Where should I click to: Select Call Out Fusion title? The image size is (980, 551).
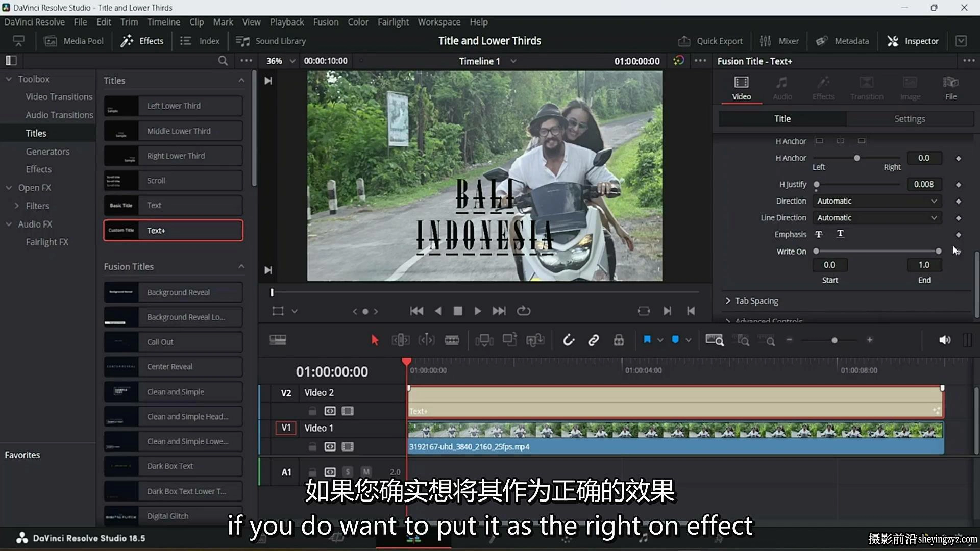(173, 342)
